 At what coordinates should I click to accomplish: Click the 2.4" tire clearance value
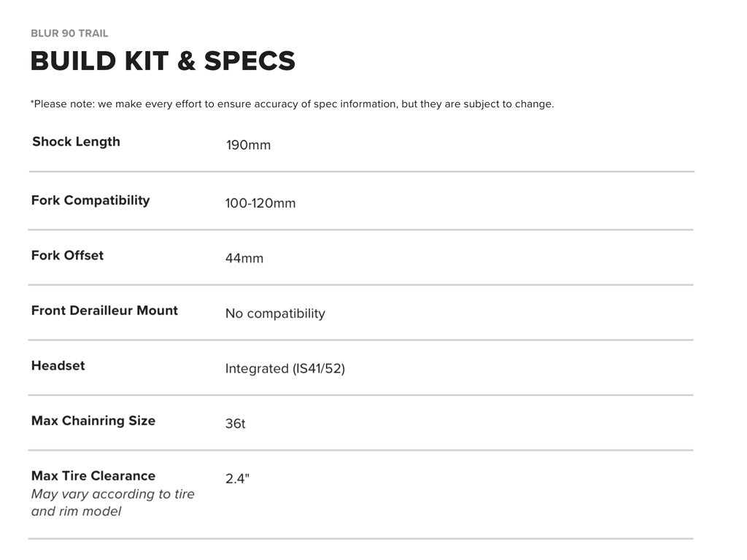237,479
